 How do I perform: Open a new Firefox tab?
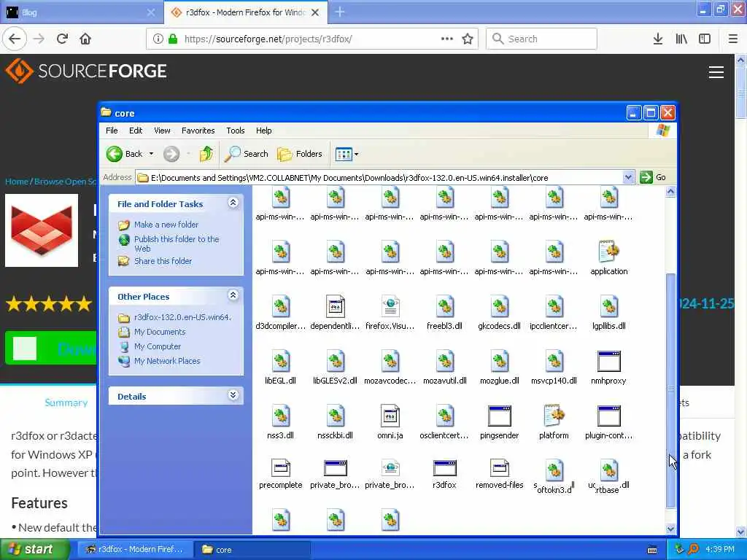pos(340,12)
